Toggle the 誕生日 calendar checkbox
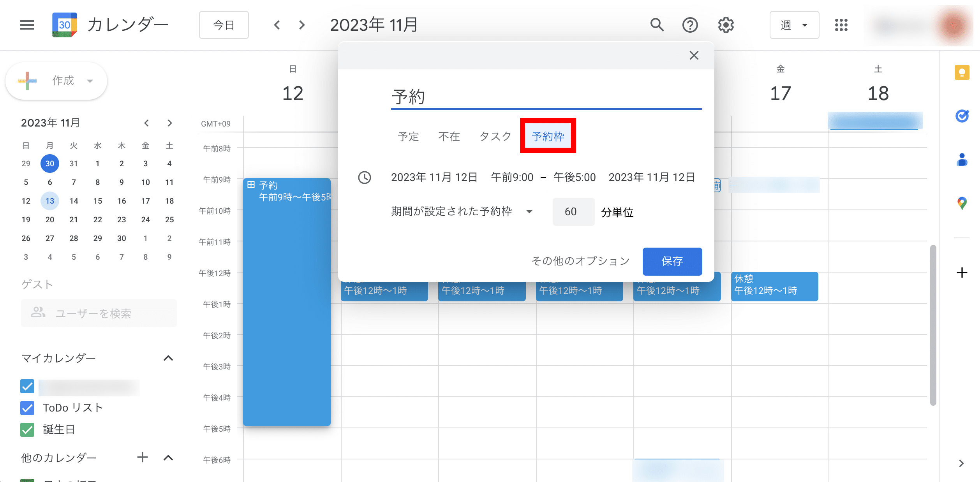 coord(27,429)
